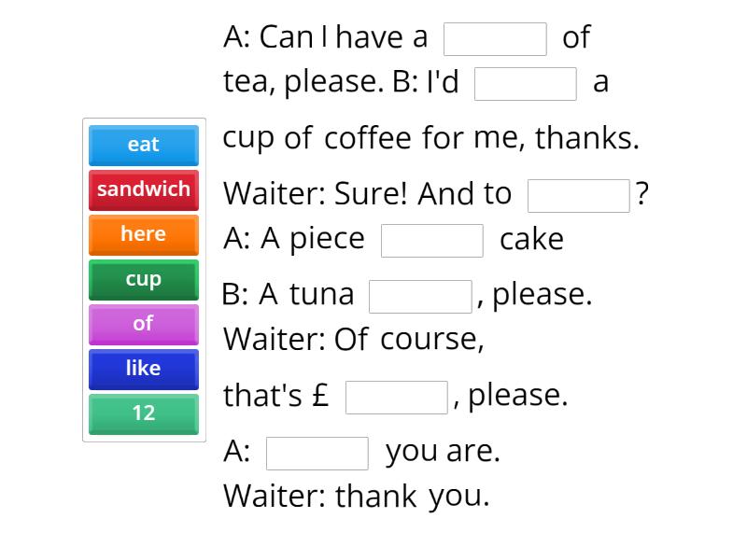Select the "cup" word tile
The width and height of the screenshot is (747, 560).
[143, 279]
